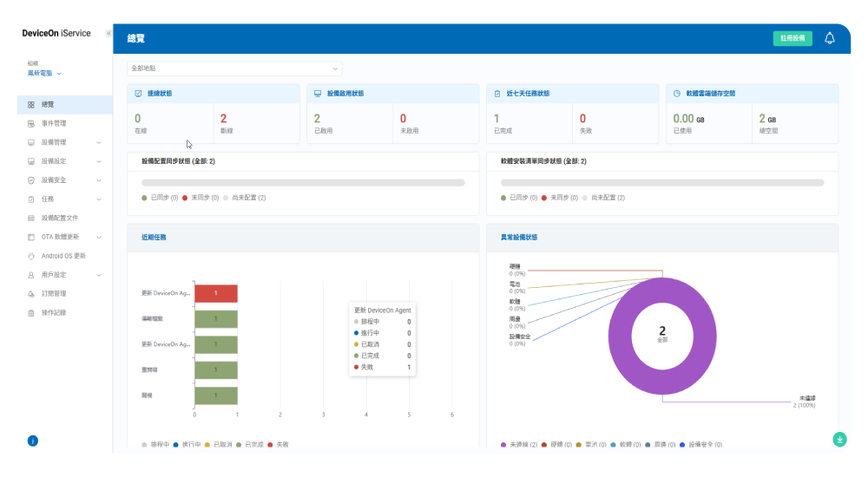Open Android OS 更新 page
The image size is (868, 477).
pos(62,256)
